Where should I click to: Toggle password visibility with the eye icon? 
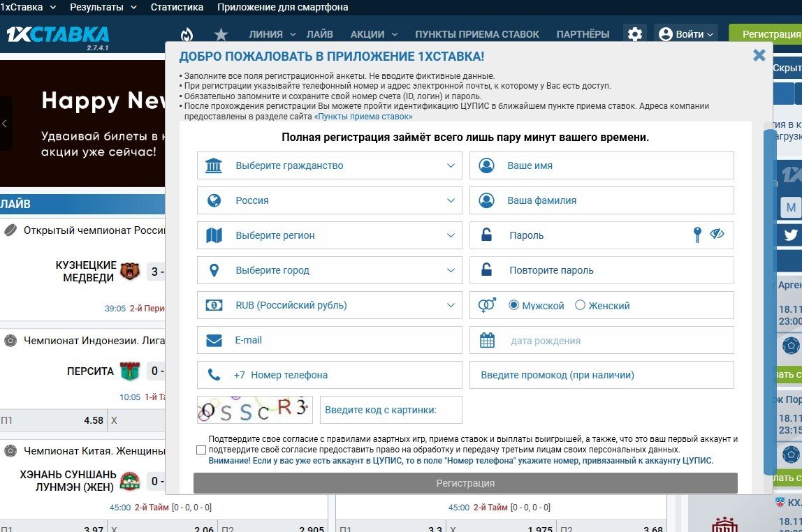pos(717,235)
